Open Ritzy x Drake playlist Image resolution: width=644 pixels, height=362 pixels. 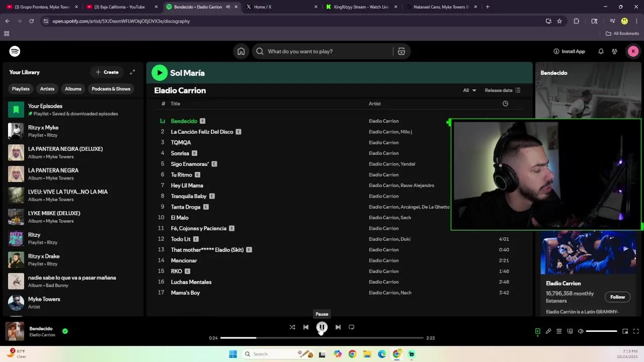click(x=73, y=260)
